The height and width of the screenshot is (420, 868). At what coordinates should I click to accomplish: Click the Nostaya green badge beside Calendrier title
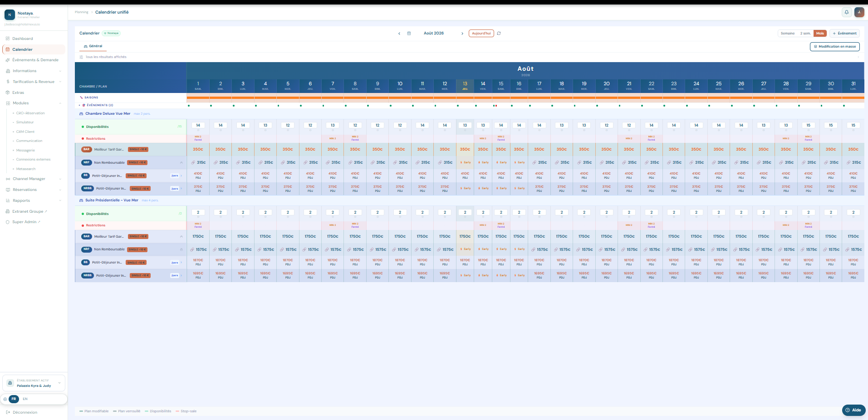(x=111, y=33)
